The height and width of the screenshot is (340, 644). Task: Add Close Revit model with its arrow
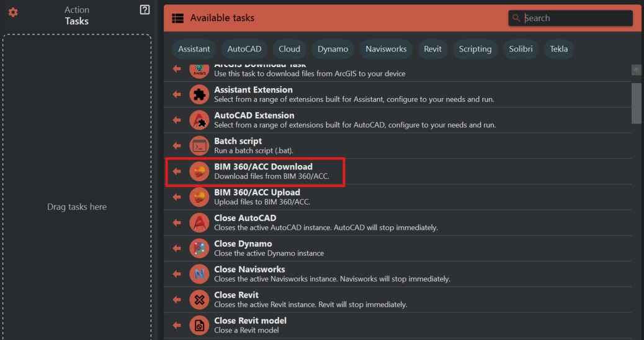177,325
